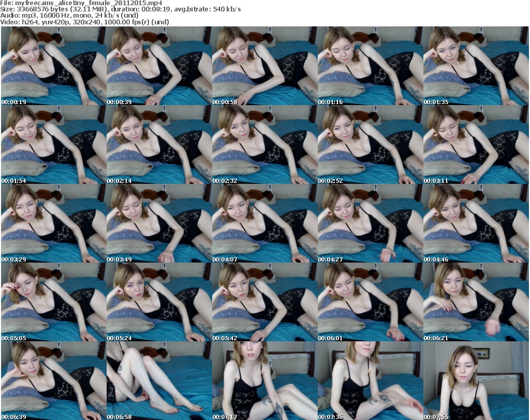Click the 'Audio: mp3, 16000 Hz' line

tap(69, 16)
